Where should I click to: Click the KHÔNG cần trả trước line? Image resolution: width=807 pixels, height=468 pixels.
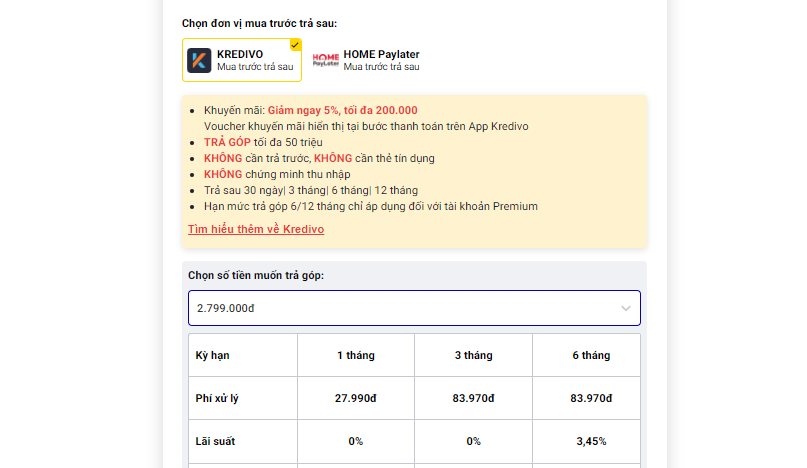pyautogui.click(x=319, y=158)
